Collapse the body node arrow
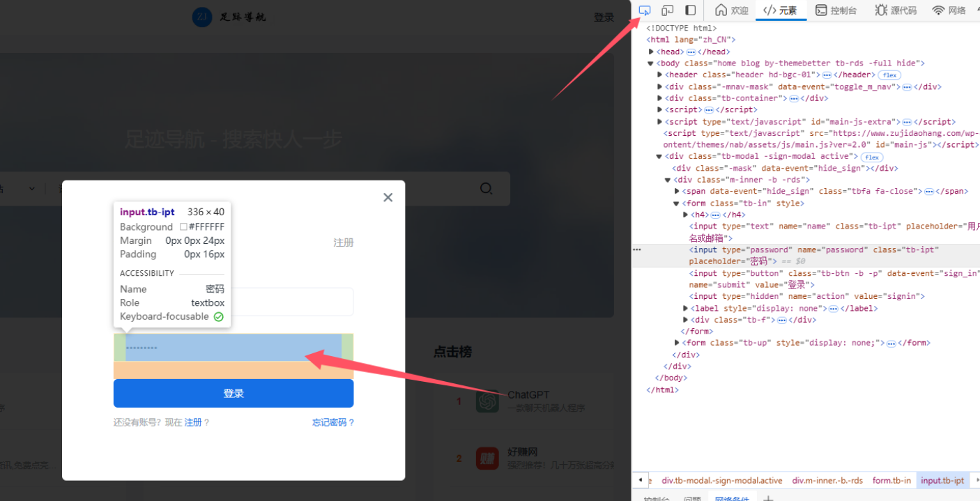 [651, 63]
